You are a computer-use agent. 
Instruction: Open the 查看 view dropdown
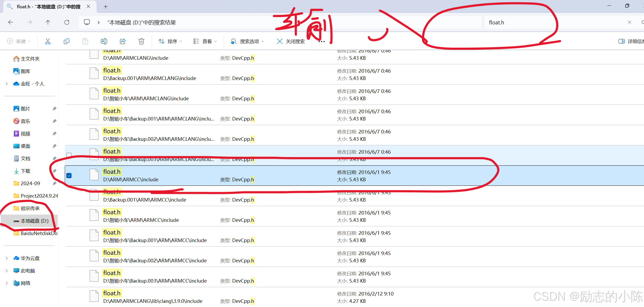[x=205, y=41]
